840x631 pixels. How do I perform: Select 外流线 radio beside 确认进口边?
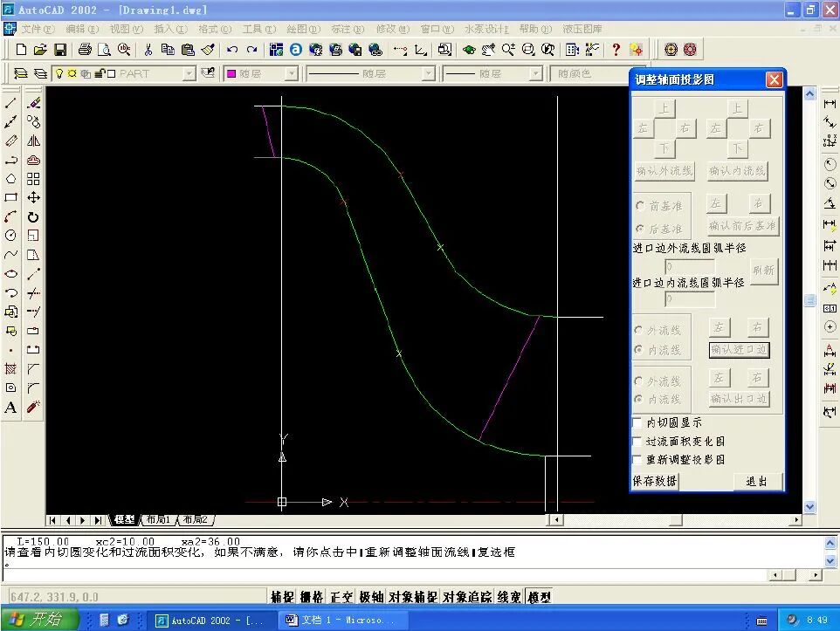pyautogui.click(x=638, y=330)
